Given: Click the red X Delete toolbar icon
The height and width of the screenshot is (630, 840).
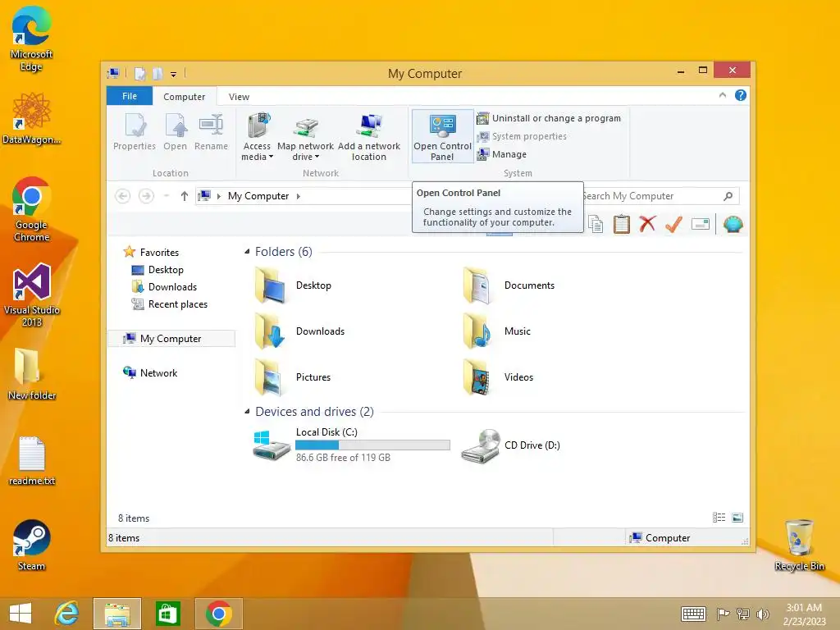Looking at the screenshot, I should click(648, 224).
